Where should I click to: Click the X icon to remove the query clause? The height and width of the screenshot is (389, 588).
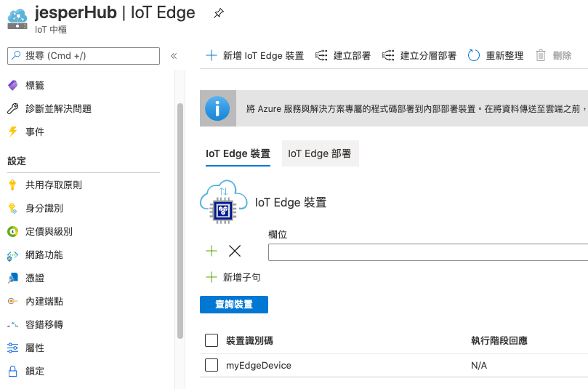click(x=235, y=252)
